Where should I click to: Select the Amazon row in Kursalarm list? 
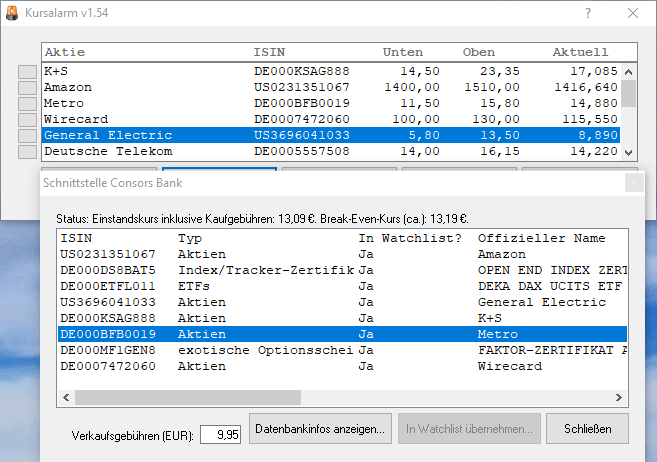coord(331,87)
